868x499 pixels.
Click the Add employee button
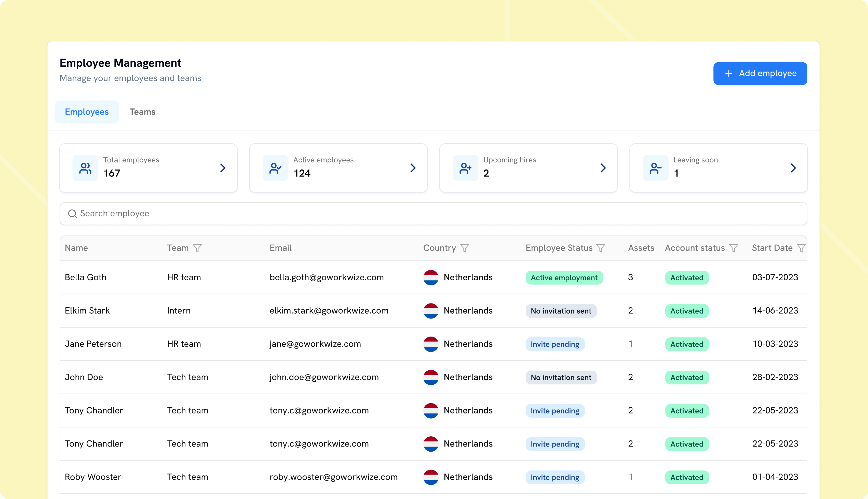(x=760, y=73)
